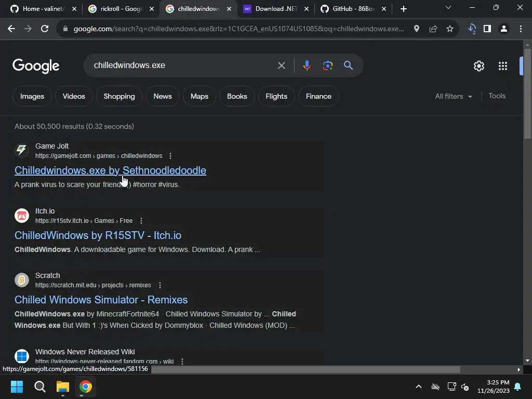Submit search with magnifier icon
This screenshot has height=399, width=532.
(349, 65)
